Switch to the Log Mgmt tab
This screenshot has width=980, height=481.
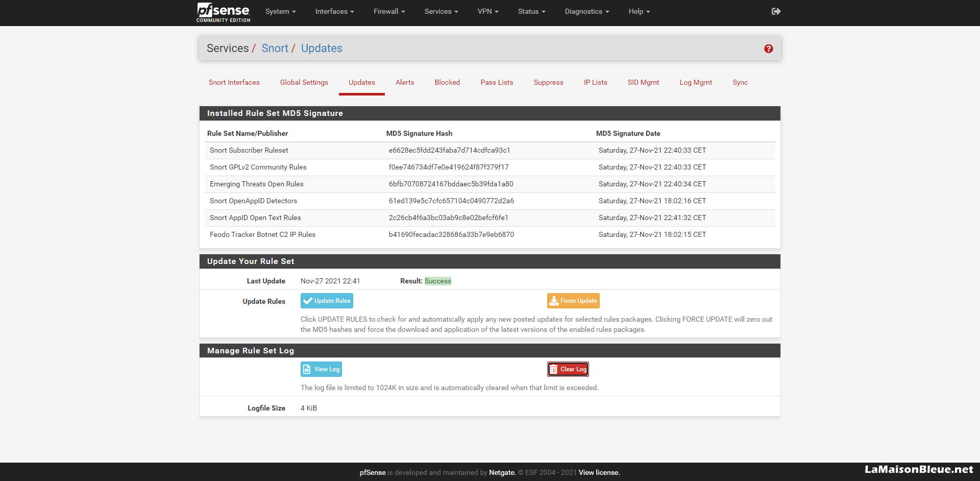[696, 82]
